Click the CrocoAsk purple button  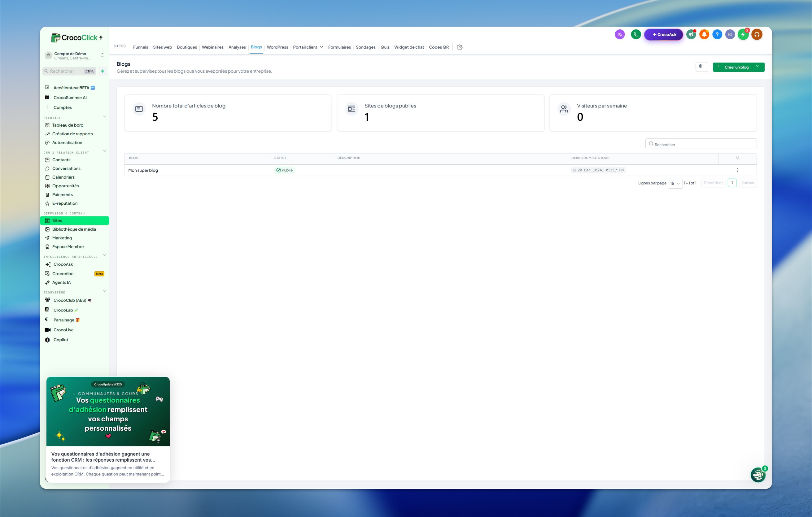point(664,34)
